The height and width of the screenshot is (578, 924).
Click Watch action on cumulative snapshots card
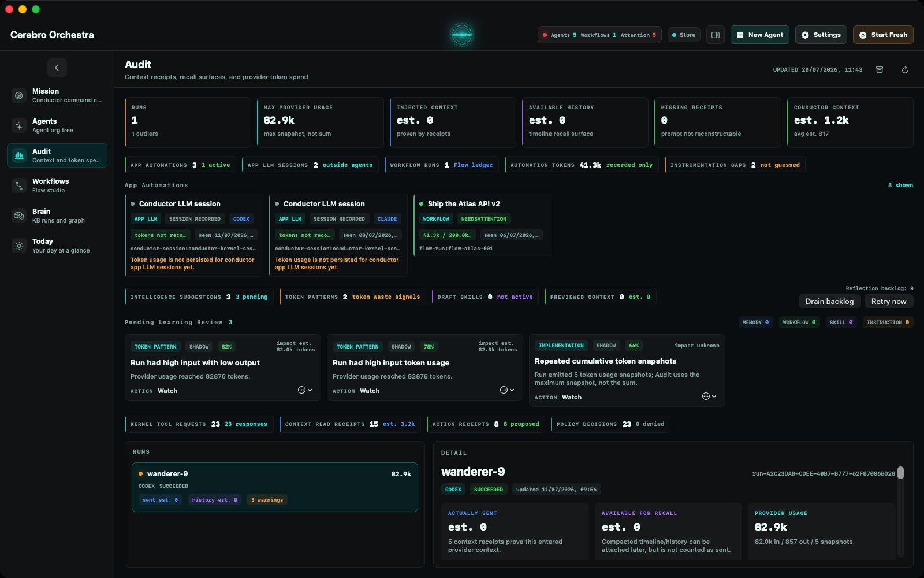click(x=572, y=397)
